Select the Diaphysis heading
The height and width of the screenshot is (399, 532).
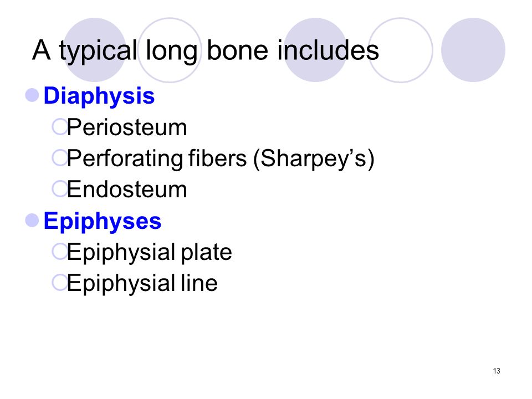pyautogui.click(x=99, y=96)
